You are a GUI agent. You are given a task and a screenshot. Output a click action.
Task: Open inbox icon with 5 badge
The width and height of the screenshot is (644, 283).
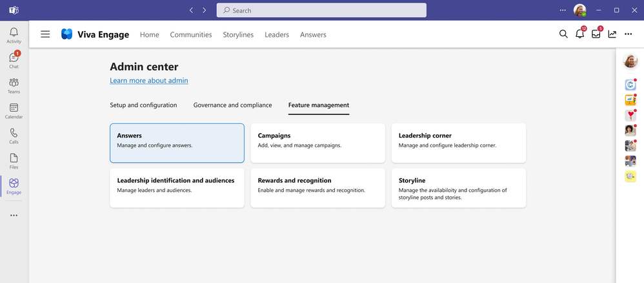coord(596,34)
